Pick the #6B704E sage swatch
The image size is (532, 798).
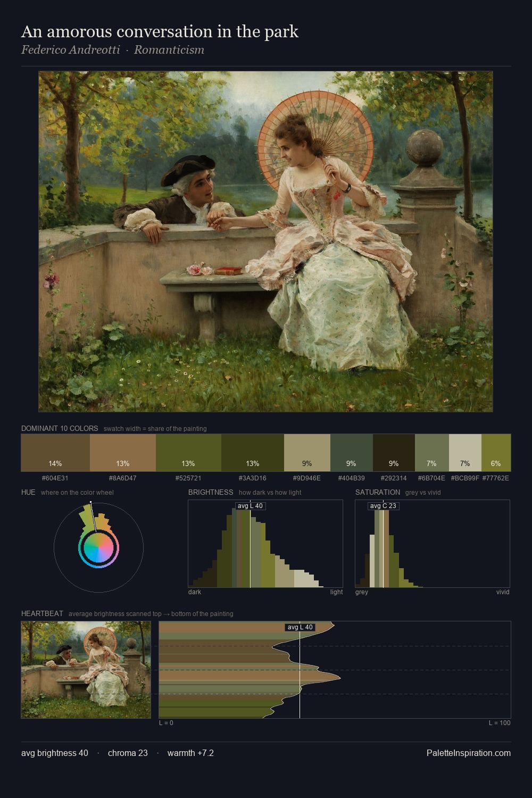[431, 453]
